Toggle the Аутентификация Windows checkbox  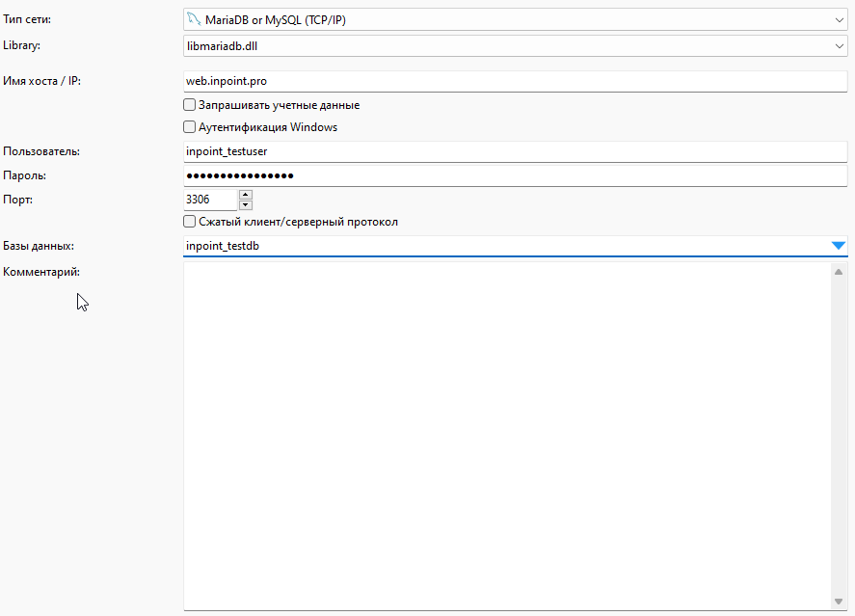[x=190, y=126]
